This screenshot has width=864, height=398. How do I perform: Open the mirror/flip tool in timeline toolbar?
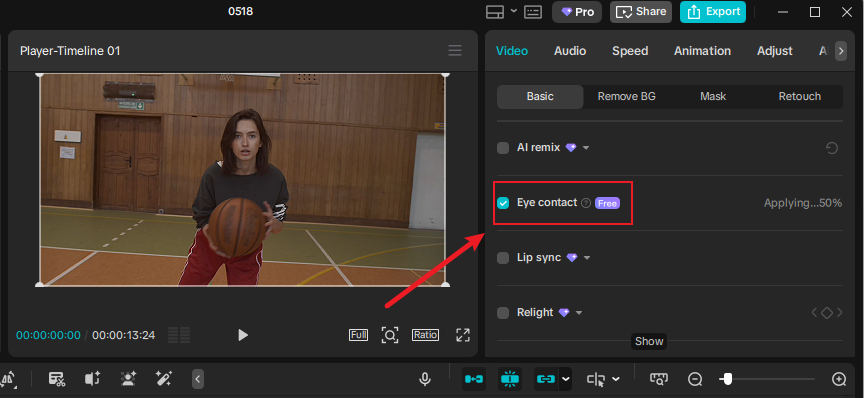point(8,379)
